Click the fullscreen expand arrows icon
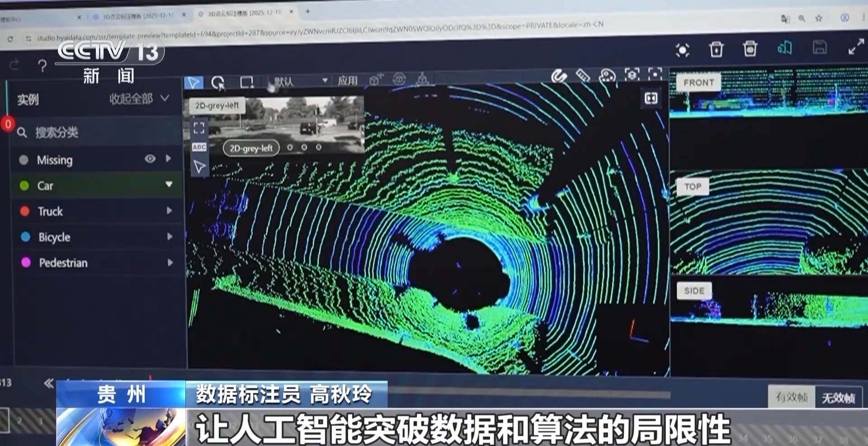Image resolution: width=868 pixels, height=446 pixels. [x=856, y=47]
